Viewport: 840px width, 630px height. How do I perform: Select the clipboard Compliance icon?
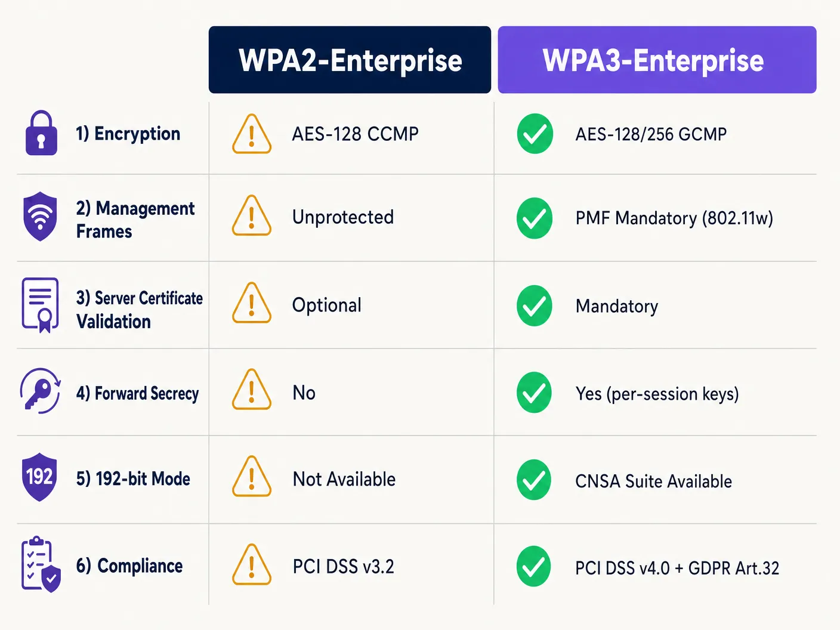[x=41, y=564]
